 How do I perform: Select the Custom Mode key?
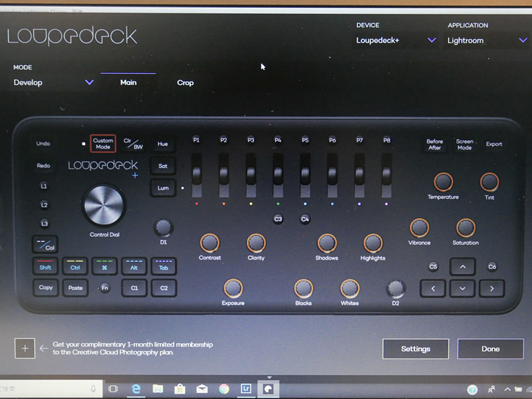[103, 144]
